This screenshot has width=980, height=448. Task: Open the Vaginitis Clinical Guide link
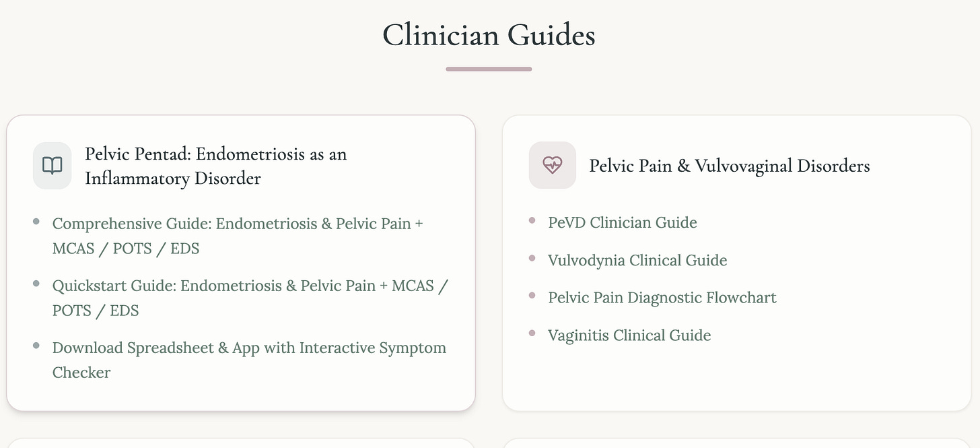[629, 335]
